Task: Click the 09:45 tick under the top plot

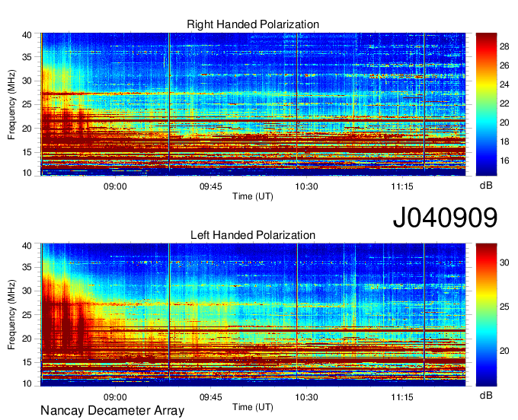Action: tap(211, 186)
